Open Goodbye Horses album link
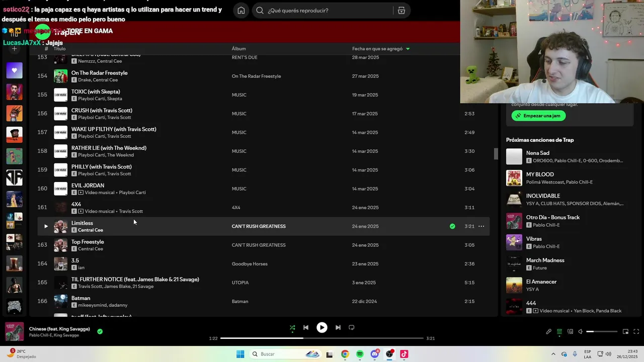This screenshot has height=362, width=644. coord(250,264)
